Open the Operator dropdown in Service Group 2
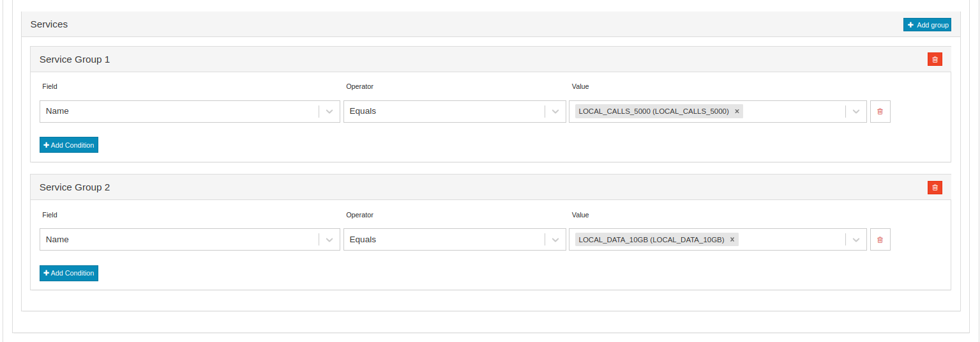This screenshot has height=342, width=980. pos(455,240)
